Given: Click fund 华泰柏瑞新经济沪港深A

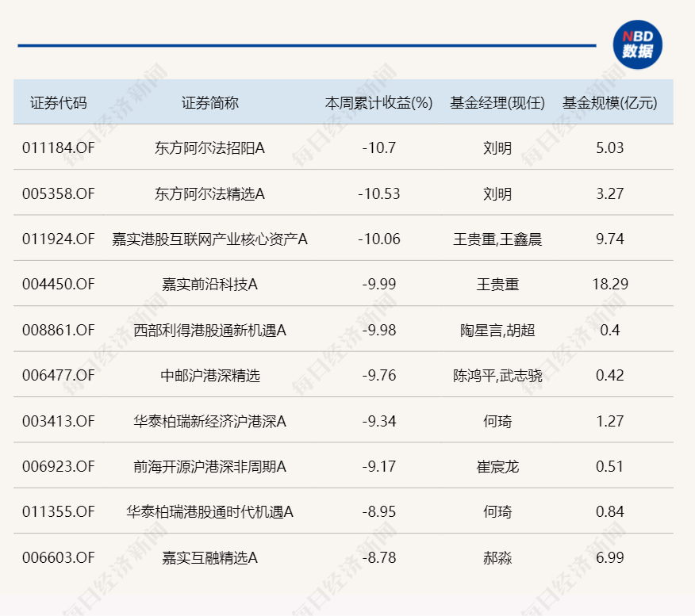Looking at the screenshot, I should click(210, 421).
